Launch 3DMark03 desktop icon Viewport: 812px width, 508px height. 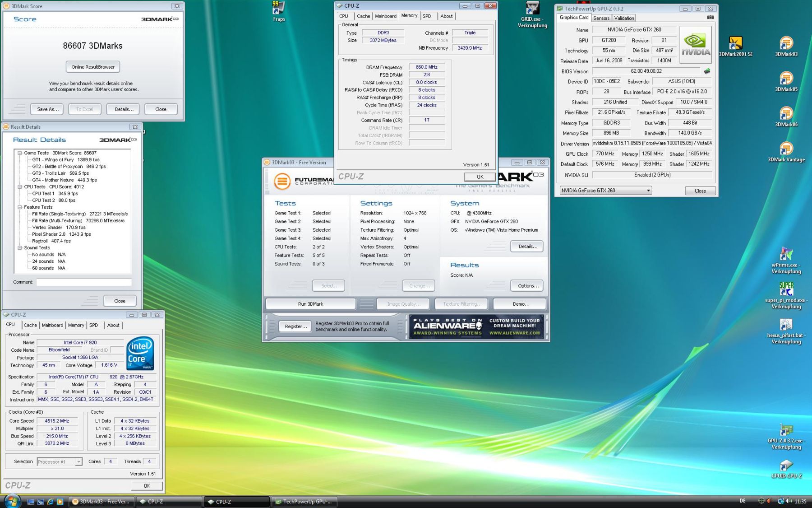coord(786,47)
